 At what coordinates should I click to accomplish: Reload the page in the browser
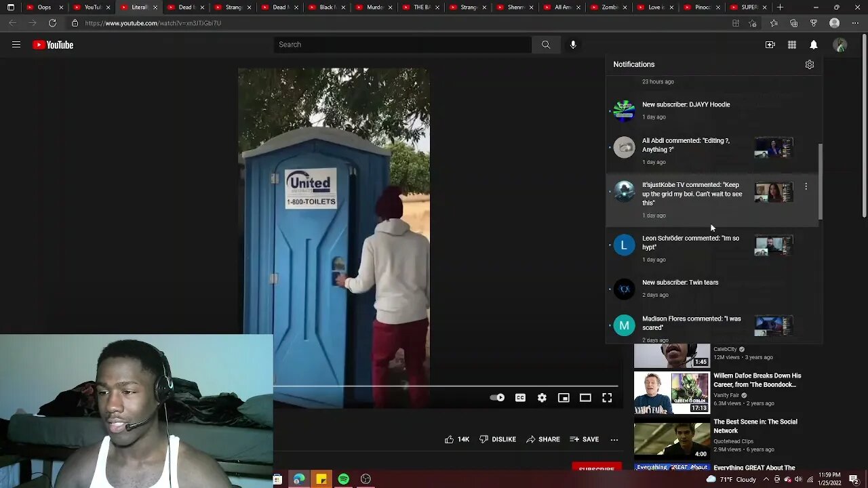coord(52,23)
